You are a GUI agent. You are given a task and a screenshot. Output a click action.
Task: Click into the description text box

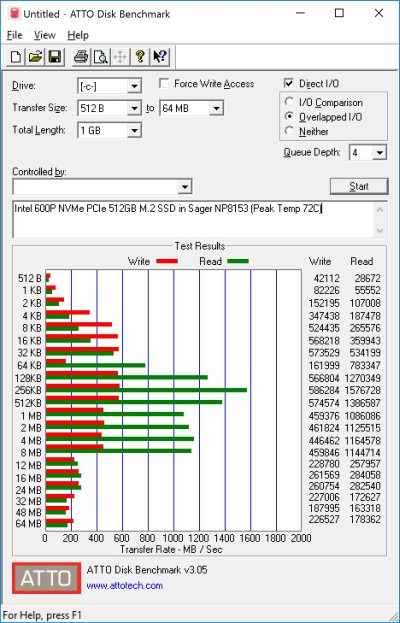click(x=193, y=220)
